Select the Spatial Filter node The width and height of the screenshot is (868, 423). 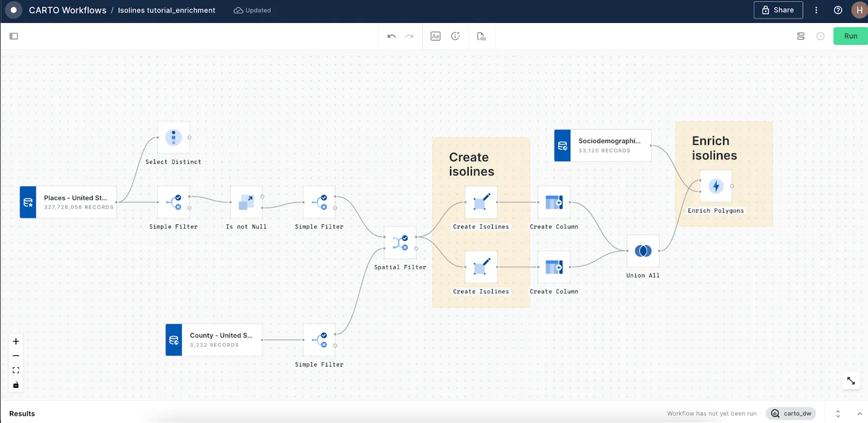[400, 243]
